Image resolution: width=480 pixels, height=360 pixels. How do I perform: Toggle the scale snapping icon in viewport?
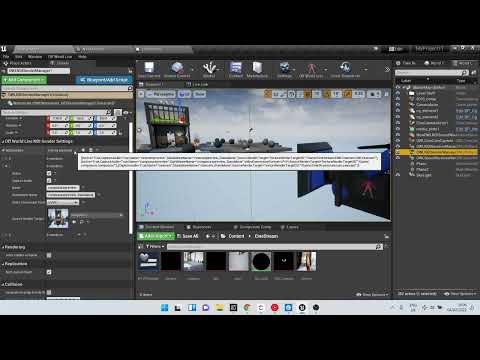(x=347, y=94)
